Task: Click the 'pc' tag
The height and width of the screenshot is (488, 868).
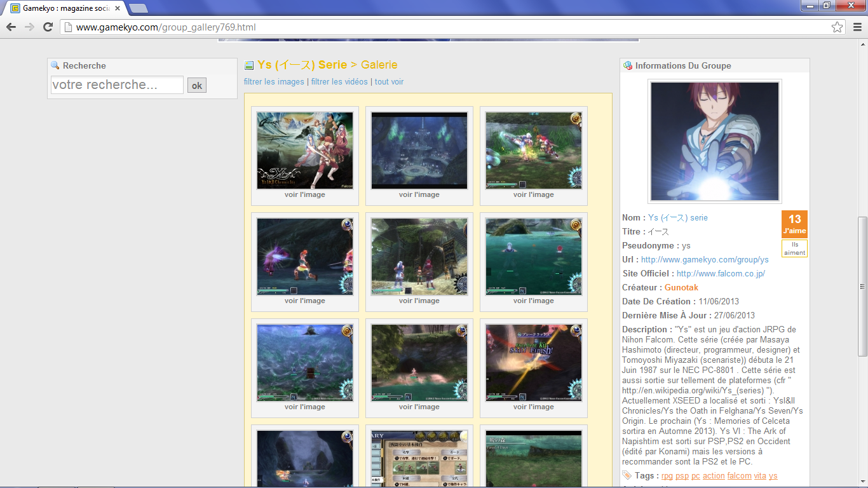Action: [x=696, y=476]
